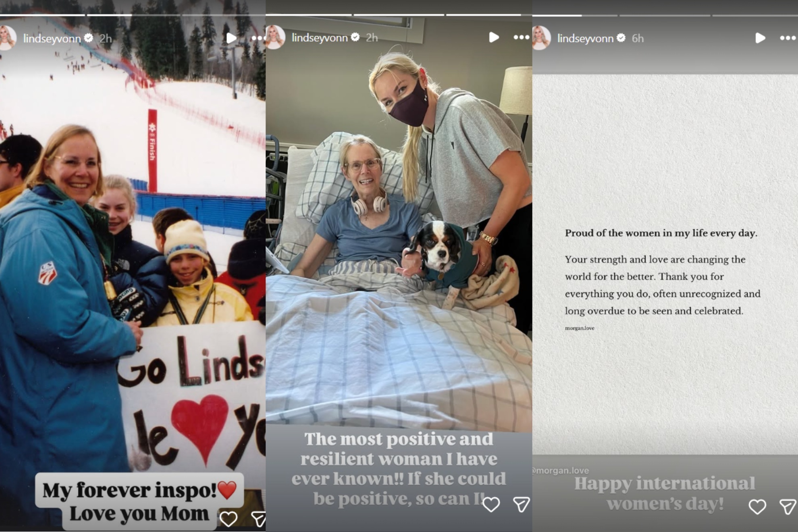Image resolution: width=798 pixels, height=532 pixels.
Task: Open the three-dot menu on the middle story
Action: (522, 37)
